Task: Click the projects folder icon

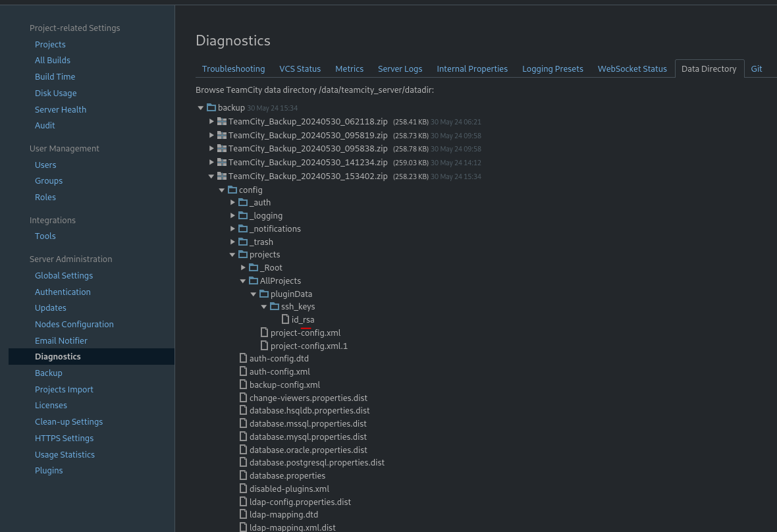Action: coord(243,254)
